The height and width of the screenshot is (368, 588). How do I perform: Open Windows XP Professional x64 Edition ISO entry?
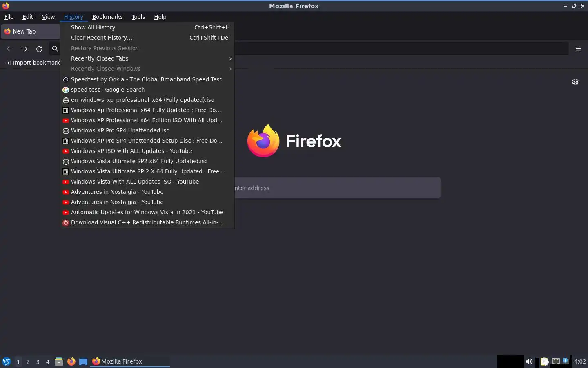coord(147,120)
